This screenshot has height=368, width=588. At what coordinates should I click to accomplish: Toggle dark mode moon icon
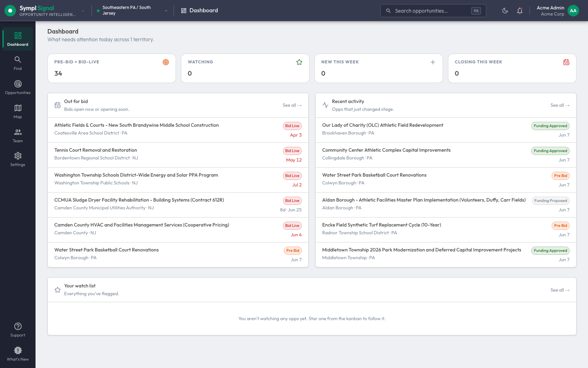(505, 11)
